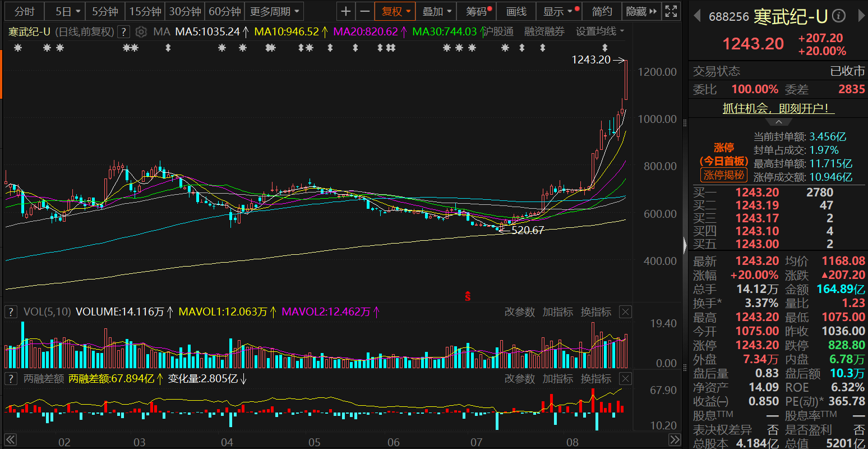Expand the 更多周期 dropdown
The height and width of the screenshot is (449, 868).
point(275,11)
